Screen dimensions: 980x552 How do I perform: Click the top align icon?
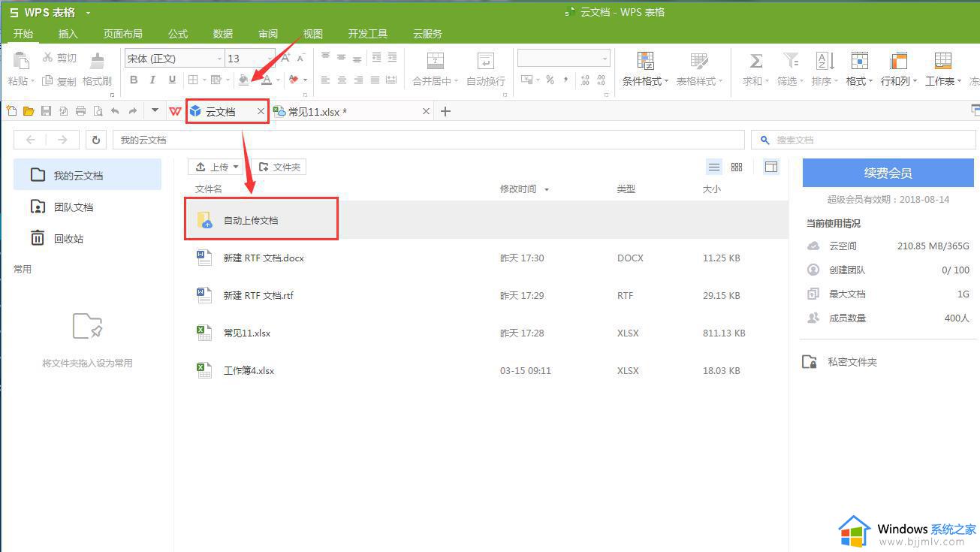coord(326,57)
